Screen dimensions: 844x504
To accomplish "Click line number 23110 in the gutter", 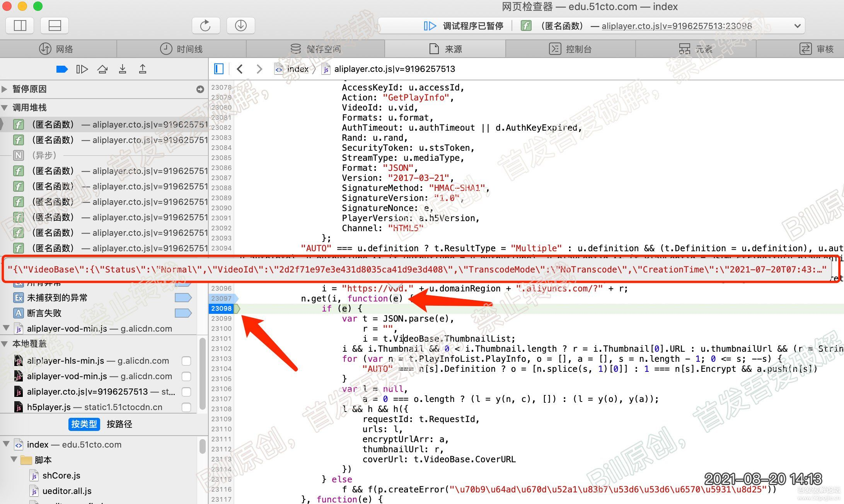I will pyautogui.click(x=221, y=429).
